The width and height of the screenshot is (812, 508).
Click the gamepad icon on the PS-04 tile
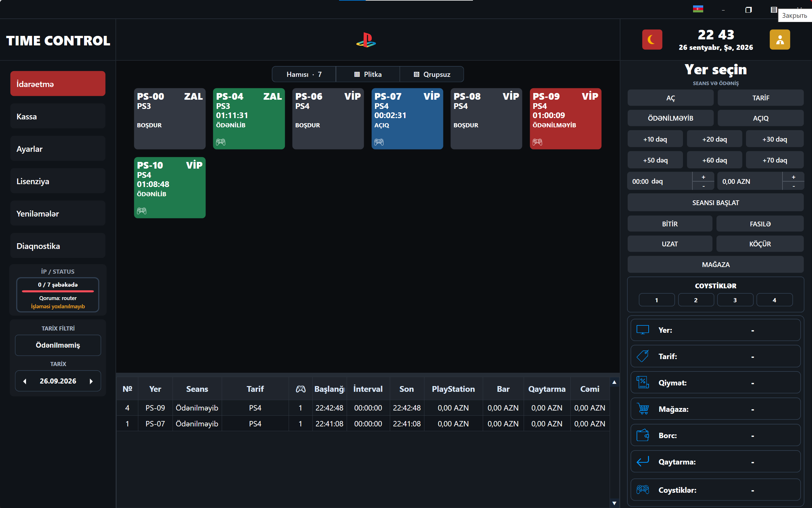[x=220, y=142]
